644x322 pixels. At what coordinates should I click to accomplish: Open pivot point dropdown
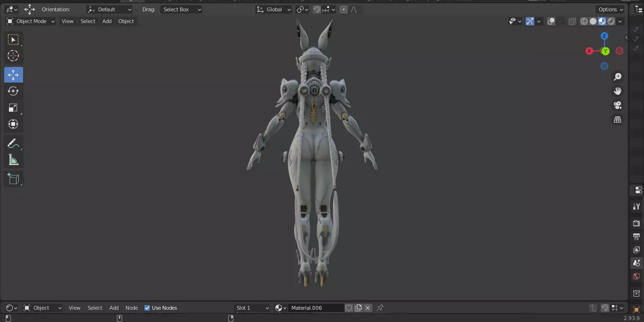tap(302, 9)
